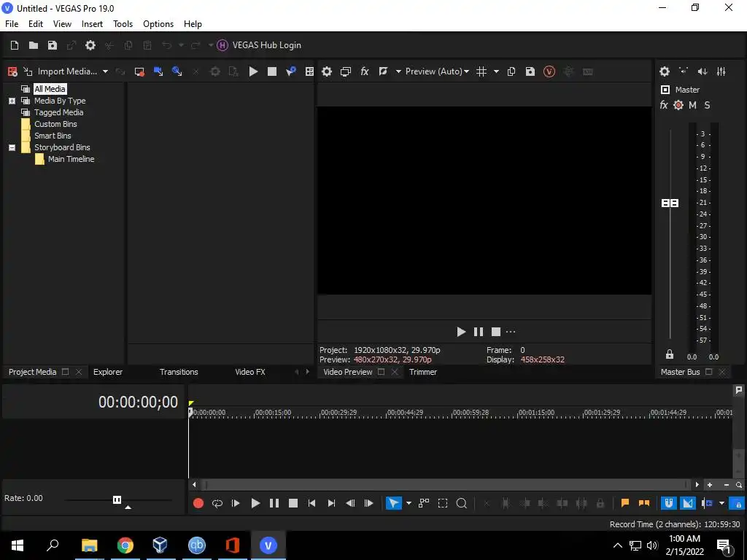This screenshot has width=747, height=560.
Task: Open Video Output FX with fx icon
Action: 365,71
